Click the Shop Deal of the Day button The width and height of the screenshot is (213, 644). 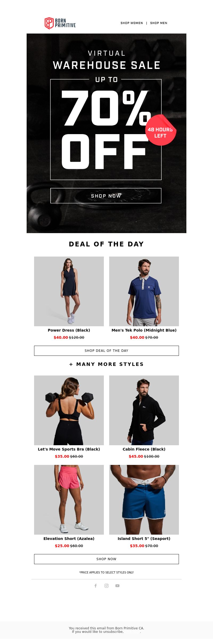click(x=106, y=350)
